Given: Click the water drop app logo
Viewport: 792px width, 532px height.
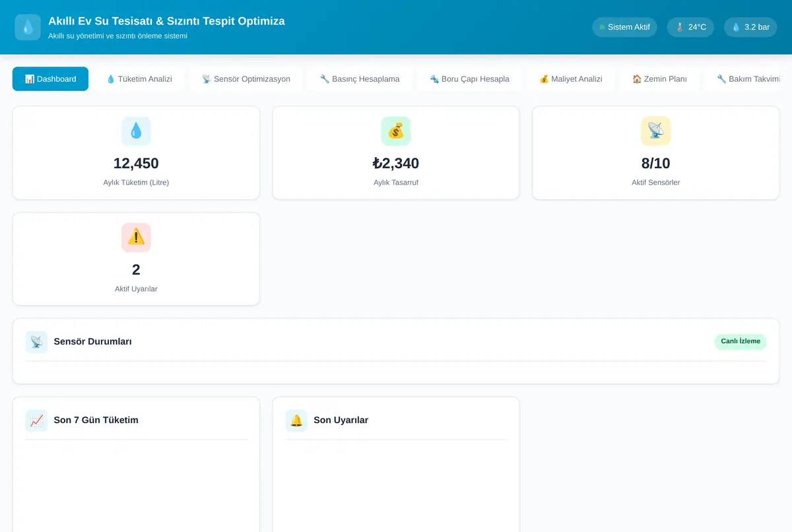Looking at the screenshot, I should 28,27.
